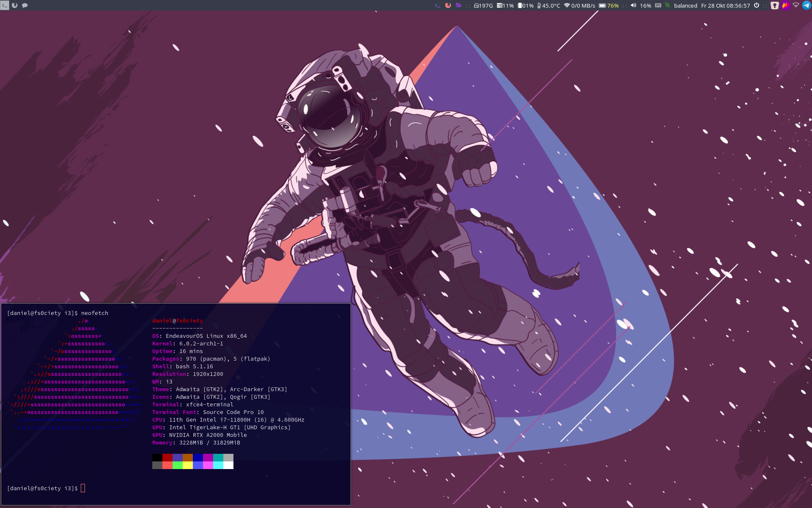This screenshot has height=508, width=812.
Task: Focus the terminal prompt cursor line
Action: pyautogui.click(x=83, y=488)
